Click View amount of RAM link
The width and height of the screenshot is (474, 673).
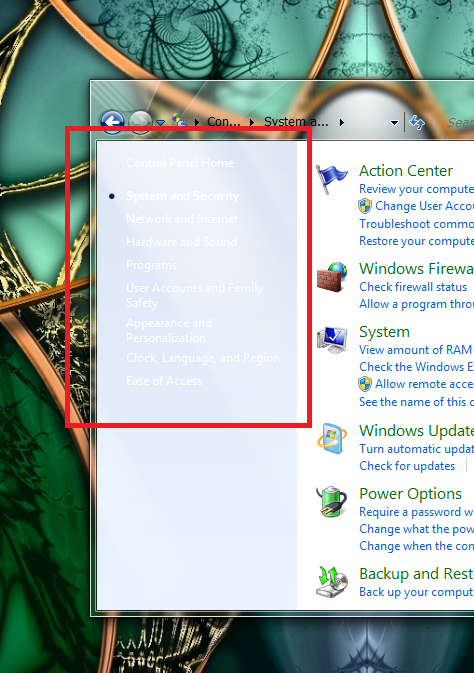pyautogui.click(x=416, y=350)
